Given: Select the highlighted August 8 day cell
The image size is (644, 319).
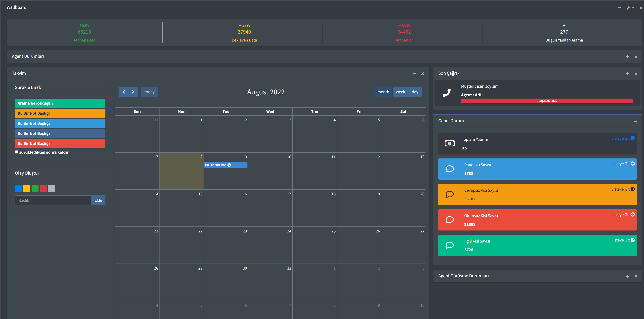Looking at the screenshot, I should click(182, 171).
